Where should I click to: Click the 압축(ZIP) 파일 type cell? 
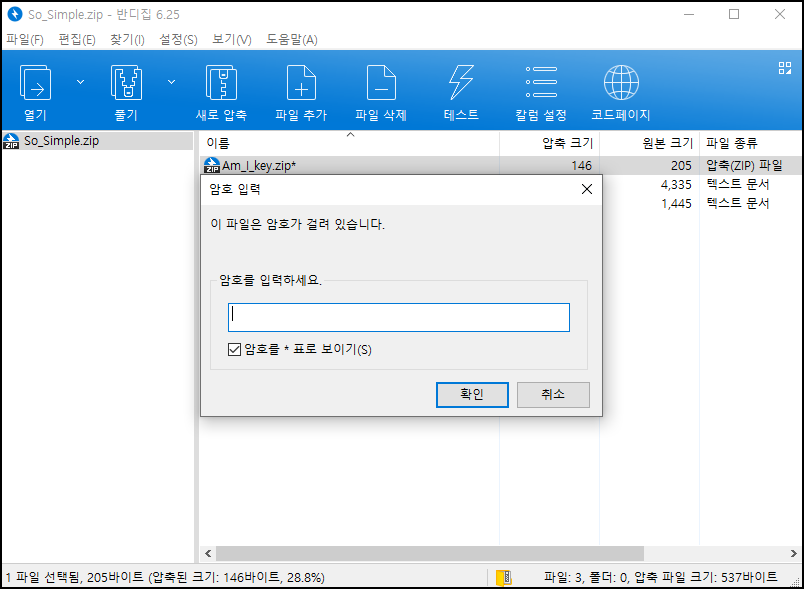[744, 165]
